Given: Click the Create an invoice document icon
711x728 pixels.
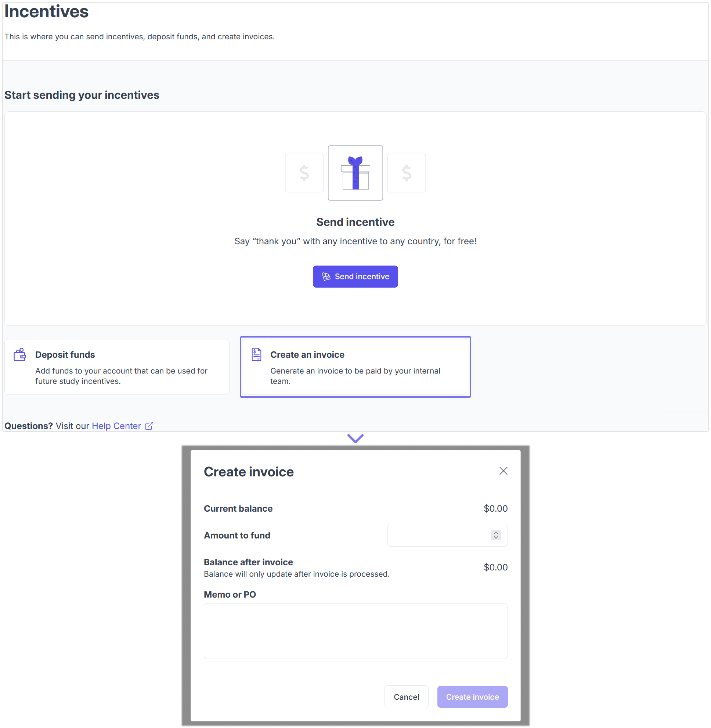Looking at the screenshot, I should 256,354.
